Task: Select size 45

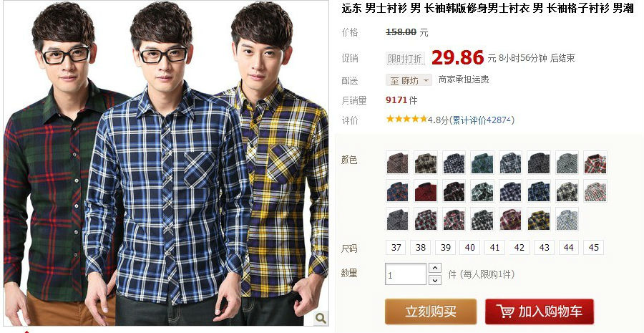Action: [x=593, y=248]
